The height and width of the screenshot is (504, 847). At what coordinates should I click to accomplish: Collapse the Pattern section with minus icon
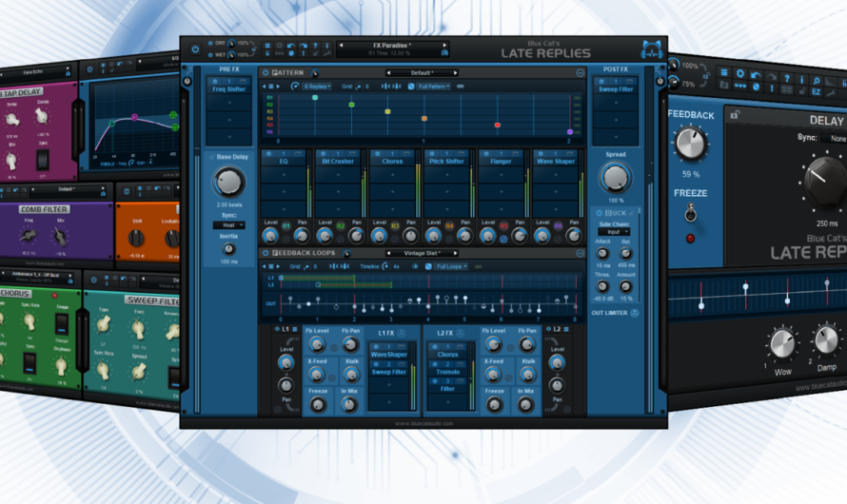pos(581,73)
